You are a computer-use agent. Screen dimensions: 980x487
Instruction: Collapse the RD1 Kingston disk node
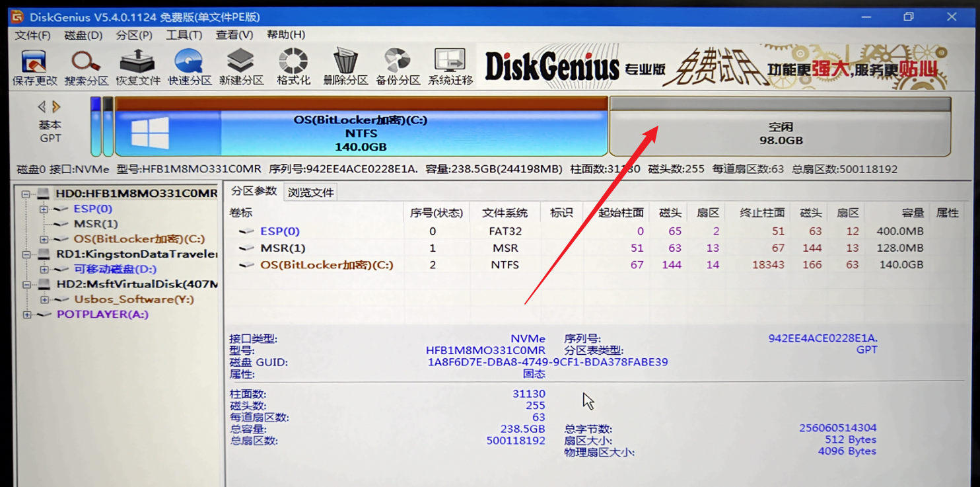26,254
